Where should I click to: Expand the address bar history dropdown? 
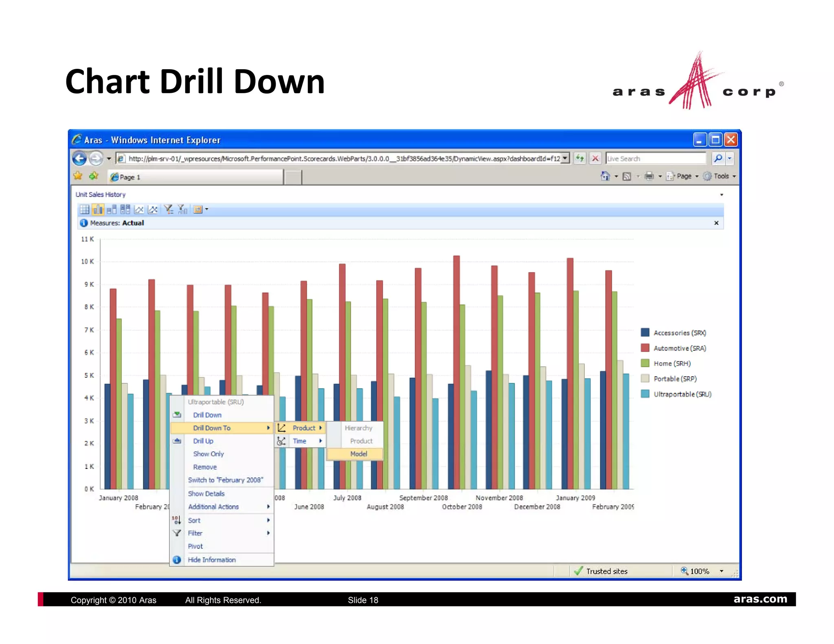(565, 158)
